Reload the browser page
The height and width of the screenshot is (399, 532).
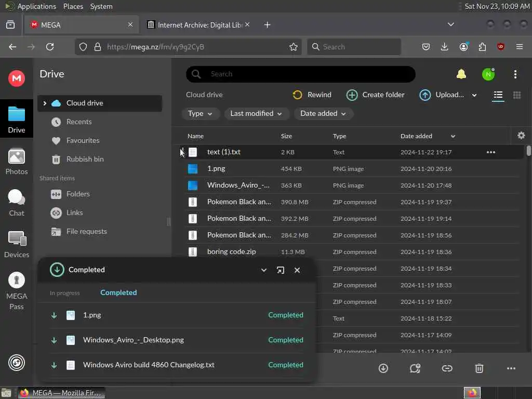[x=50, y=47]
